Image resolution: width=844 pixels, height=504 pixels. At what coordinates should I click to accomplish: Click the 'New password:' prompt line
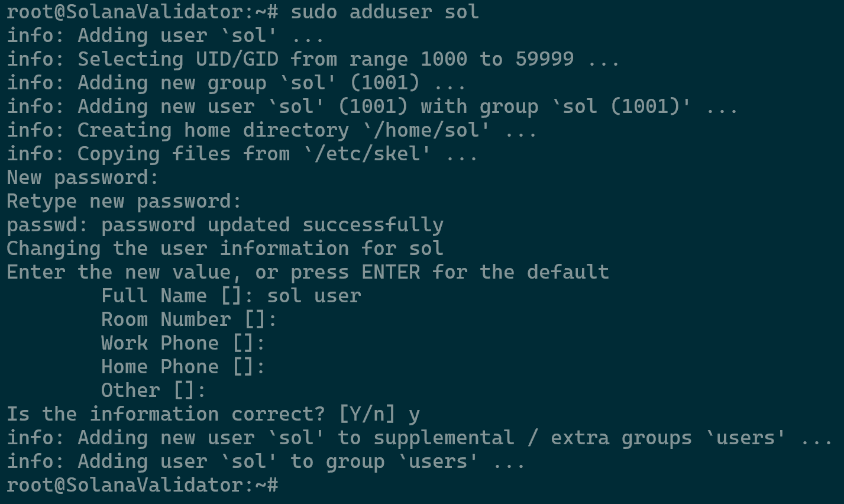coord(83,177)
